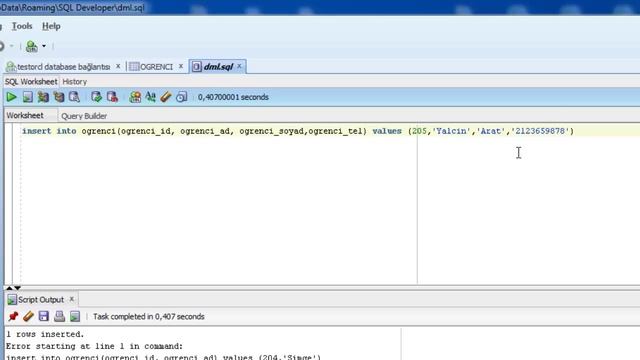The image size is (640, 360).
Task: Open dropdown arrow next to SQL connection icon
Action: tap(44, 46)
